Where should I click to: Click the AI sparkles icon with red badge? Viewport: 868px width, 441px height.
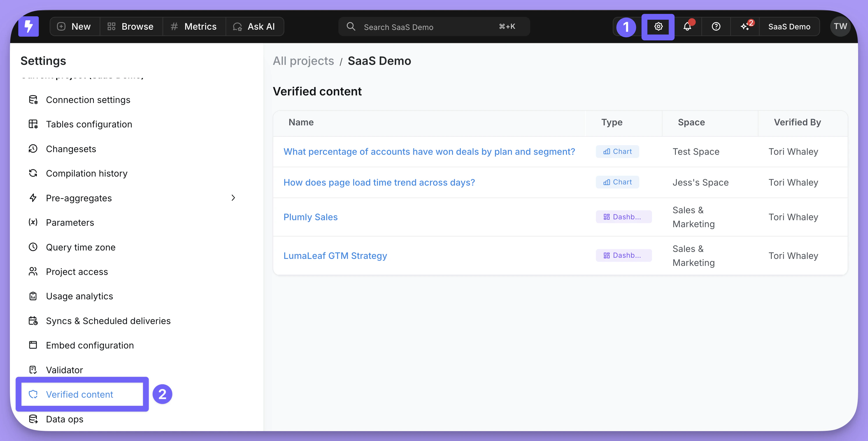click(745, 26)
